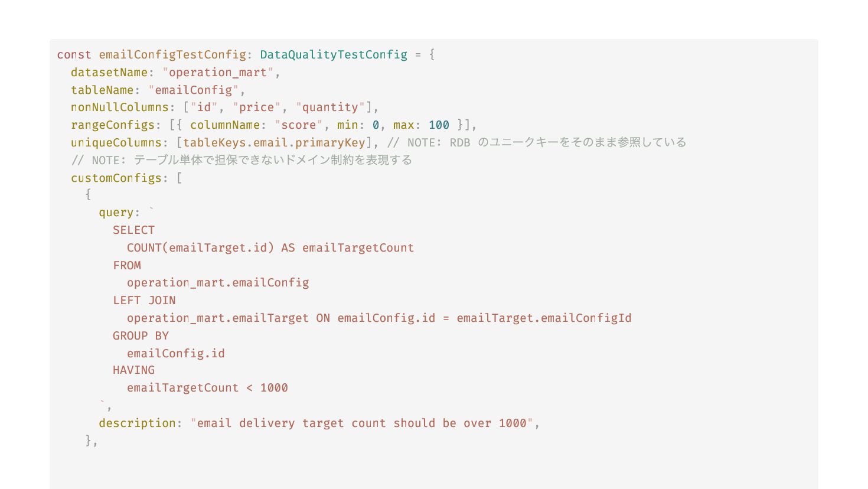The height and width of the screenshot is (489, 868).
Task: Click tableKeys.email.primaryKey reference
Action: tap(274, 143)
